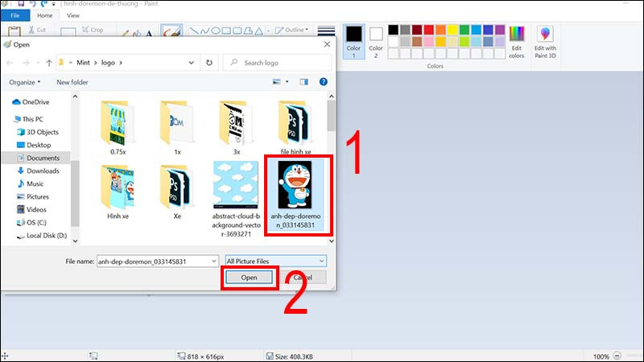Select the Hinh xe folder

click(x=118, y=192)
